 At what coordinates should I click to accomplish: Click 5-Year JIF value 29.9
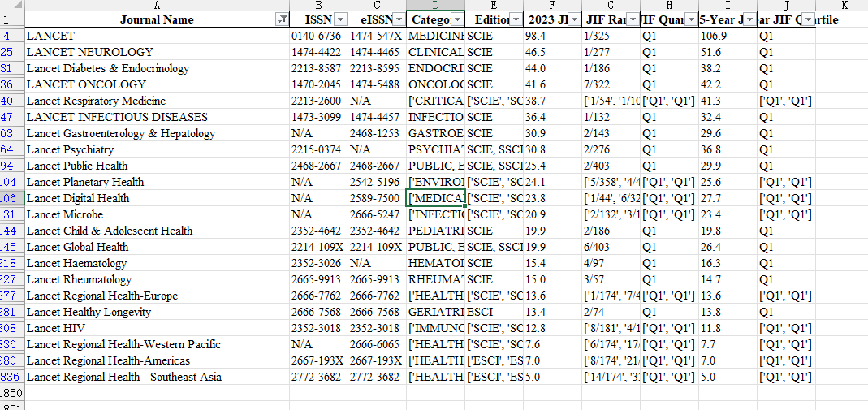[728, 166]
